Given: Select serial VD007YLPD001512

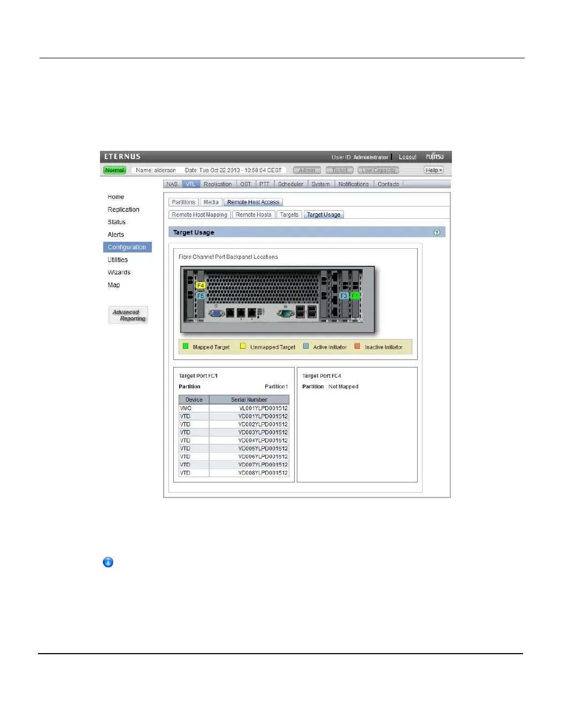Looking at the screenshot, I should (263, 465).
